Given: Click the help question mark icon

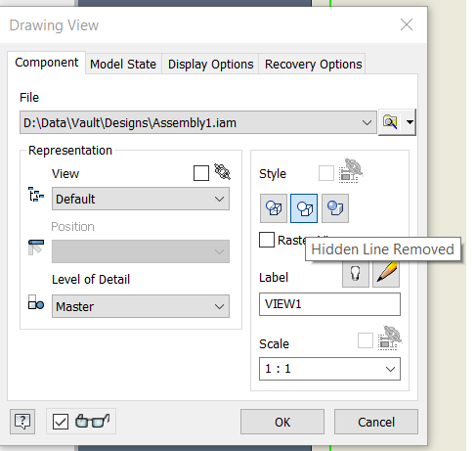Looking at the screenshot, I should pos(22,422).
